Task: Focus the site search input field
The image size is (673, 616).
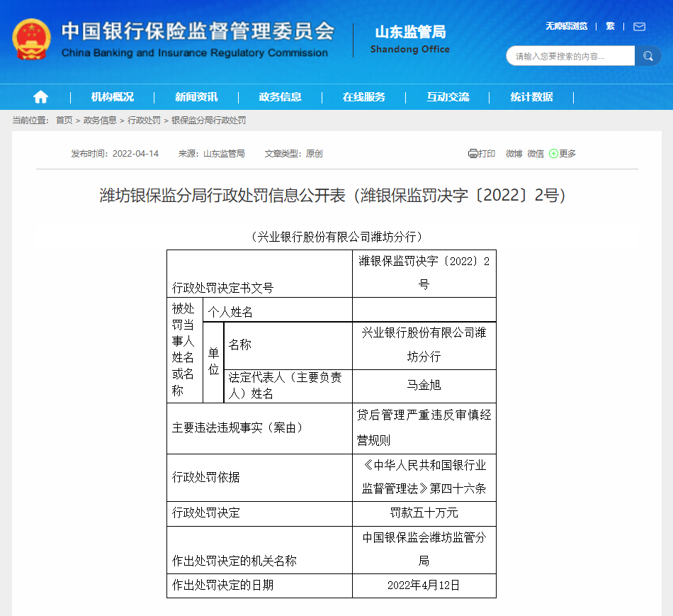Action: (x=570, y=56)
